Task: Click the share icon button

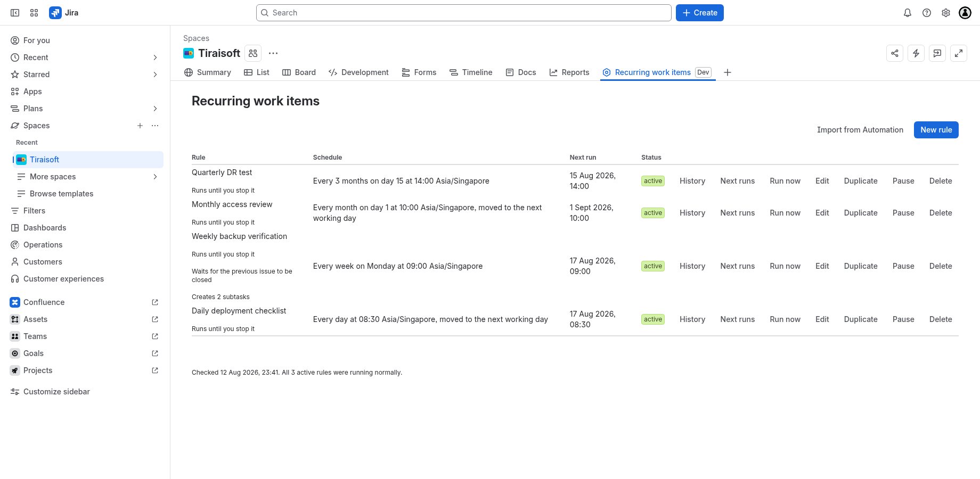Action: [x=895, y=53]
